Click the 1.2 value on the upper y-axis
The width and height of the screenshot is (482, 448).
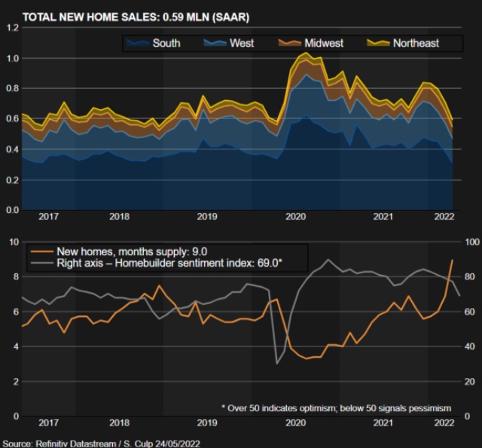[11, 28]
